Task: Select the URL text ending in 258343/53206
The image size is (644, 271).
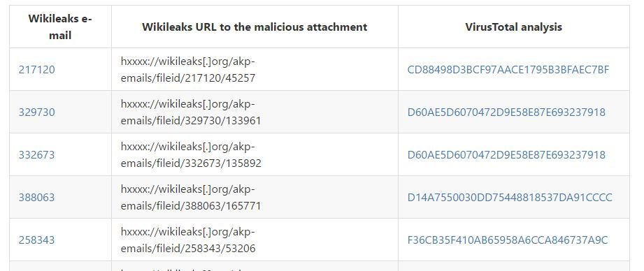Action: click(188, 240)
